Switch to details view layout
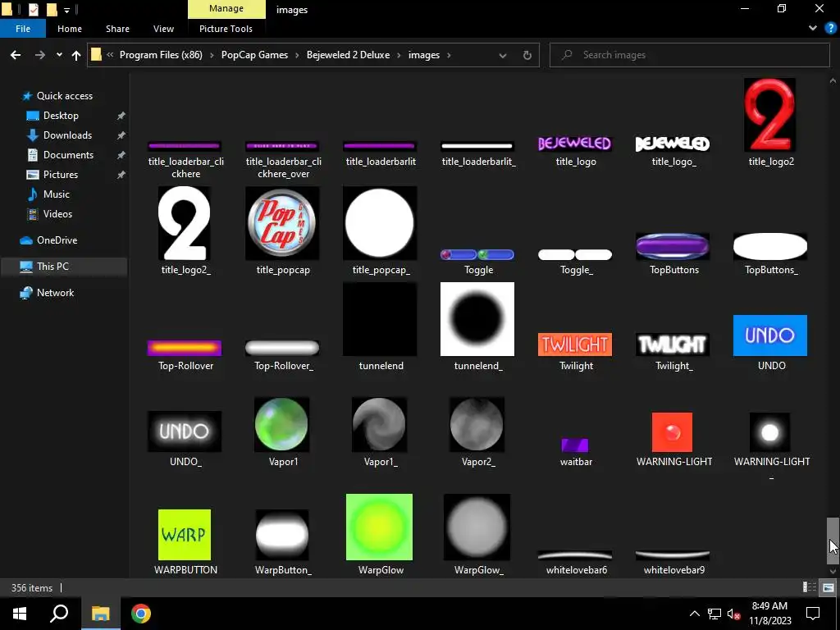The width and height of the screenshot is (840, 630). (810, 587)
